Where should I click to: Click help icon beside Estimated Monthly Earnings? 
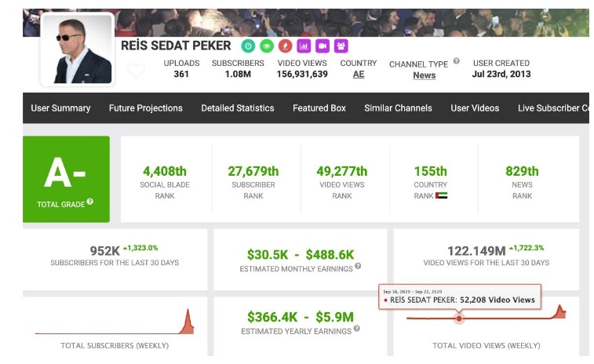point(358,266)
